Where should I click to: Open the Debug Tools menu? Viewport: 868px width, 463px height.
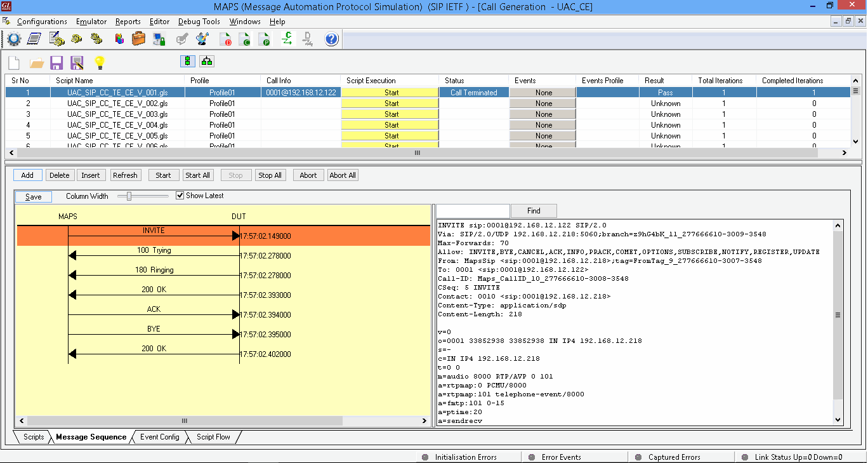coord(199,22)
